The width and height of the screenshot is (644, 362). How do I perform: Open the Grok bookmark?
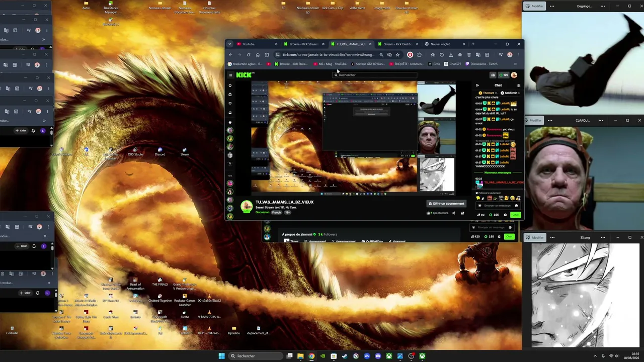(434, 64)
